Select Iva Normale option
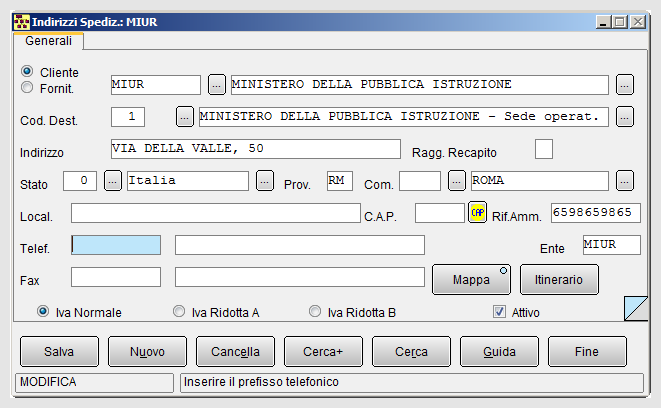This screenshot has height=408, width=661. click(43, 311)
